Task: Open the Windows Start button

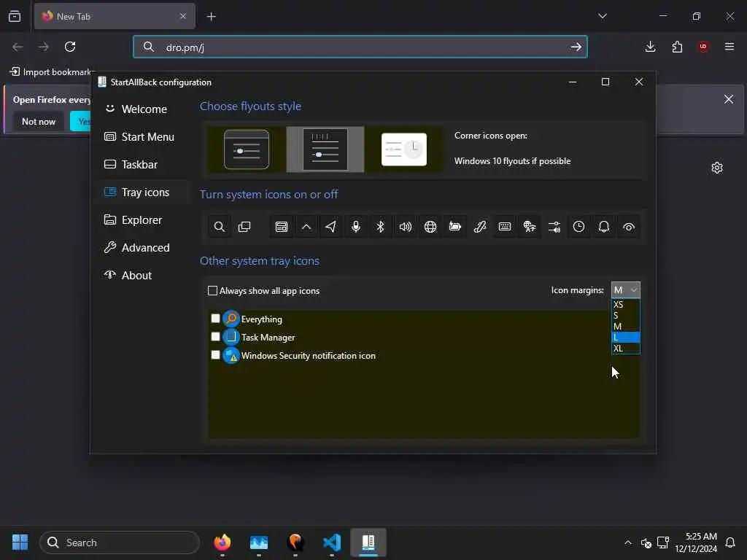Action: (20, 542)
